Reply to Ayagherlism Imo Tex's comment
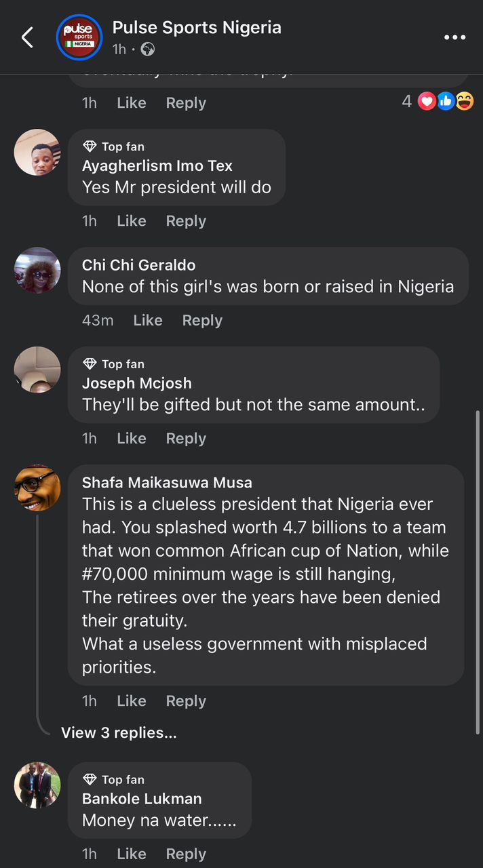The height and width of the screenshot is (868, 483). pyautogui.click(x=185, y=220)
